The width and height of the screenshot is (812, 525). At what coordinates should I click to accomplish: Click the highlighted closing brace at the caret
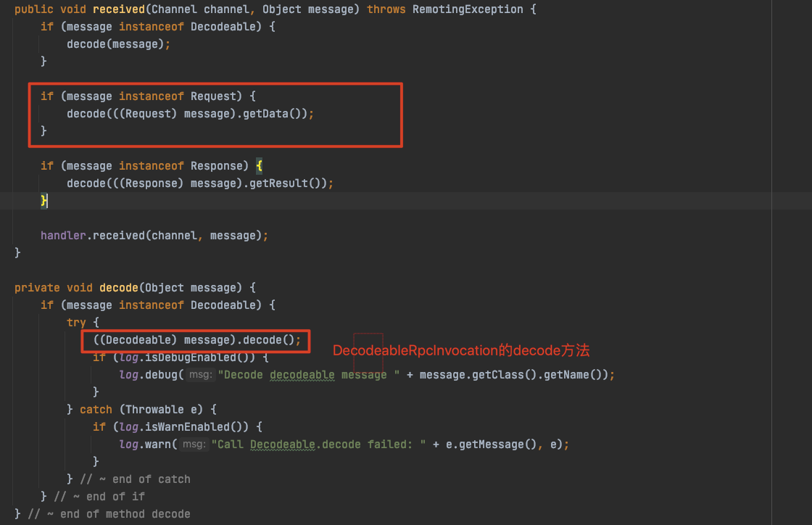(44, 200)
